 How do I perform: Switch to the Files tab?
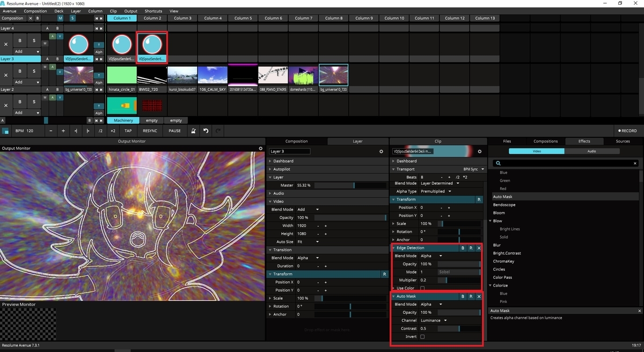click(507, 141)
